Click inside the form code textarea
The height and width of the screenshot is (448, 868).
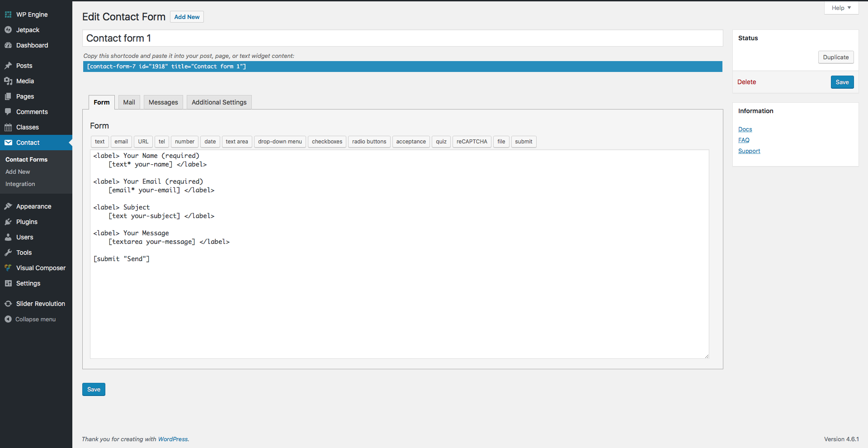point(400,254)
